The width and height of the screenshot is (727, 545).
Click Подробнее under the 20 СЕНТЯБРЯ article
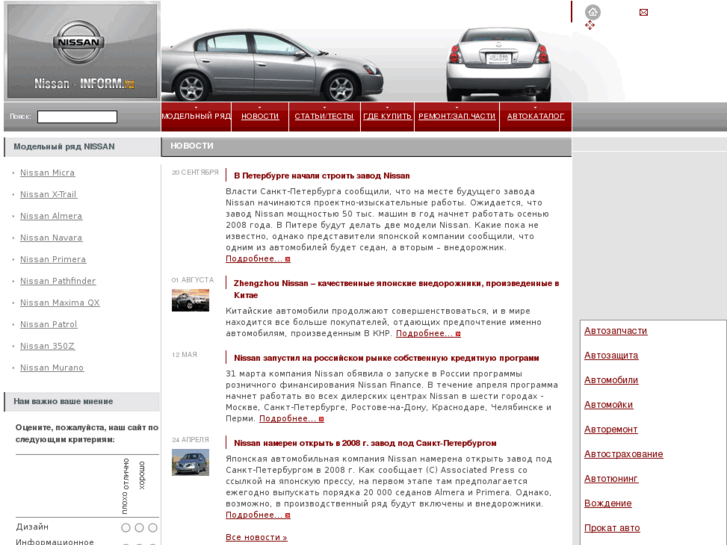pyautogui.click(x=258, y=259)
